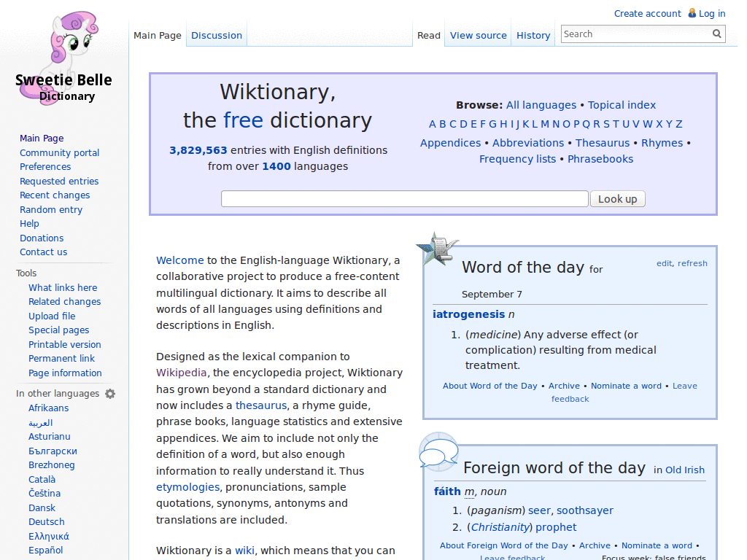
Task: Open the Main Page tab
Action: point(158,35)
